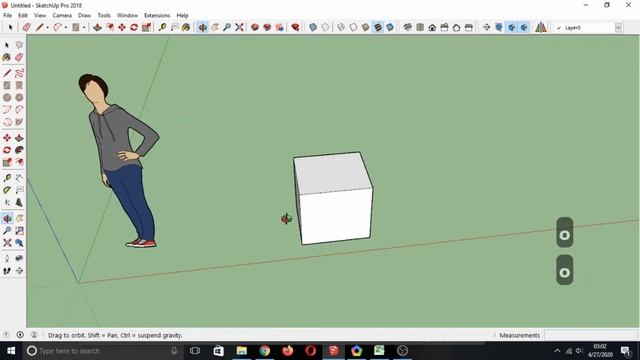Open the Extensions menu
This screenshot has height=360, width=640.
(157, 15)
